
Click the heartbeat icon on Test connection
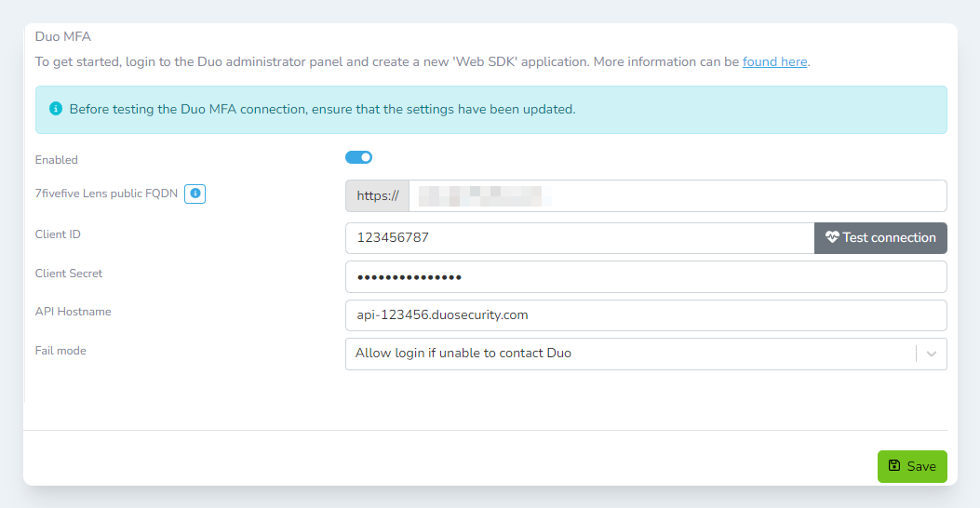click(832, 237)
